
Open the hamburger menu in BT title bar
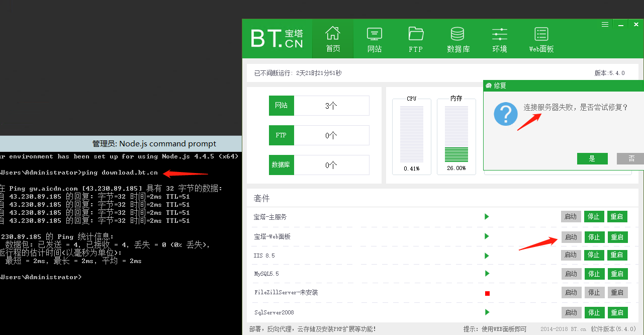tap(606, 24)
